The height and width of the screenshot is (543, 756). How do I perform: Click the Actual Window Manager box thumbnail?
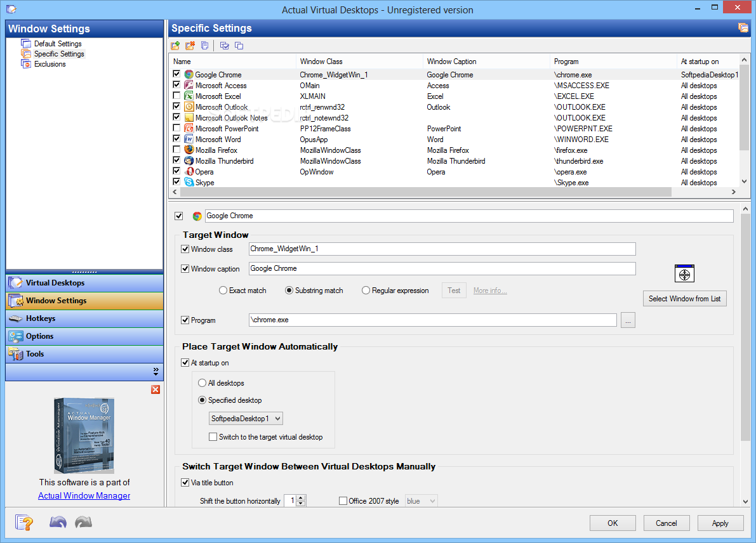pyautogui.click(x=84, y=435)
